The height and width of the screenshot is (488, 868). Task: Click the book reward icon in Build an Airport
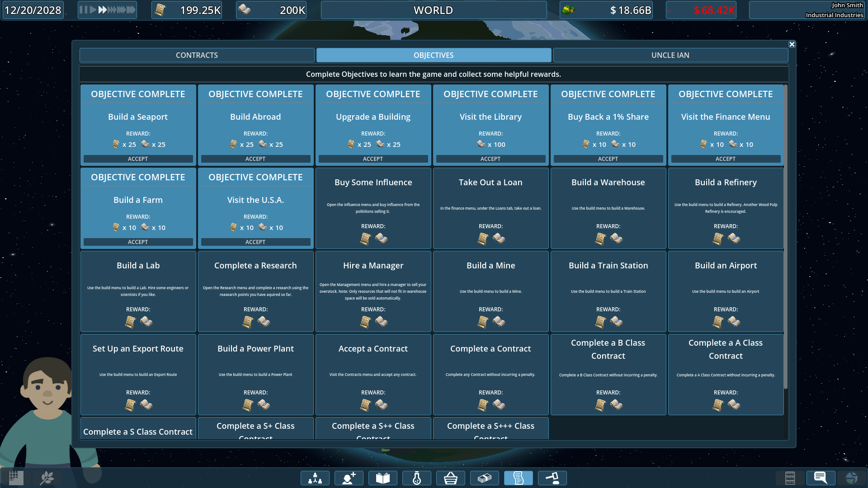[x=734, y=321]
